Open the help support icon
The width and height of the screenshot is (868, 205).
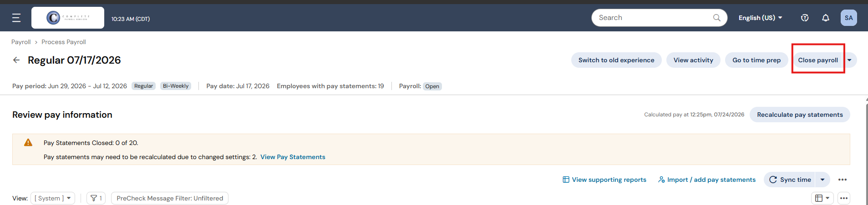tap(805, 18)
